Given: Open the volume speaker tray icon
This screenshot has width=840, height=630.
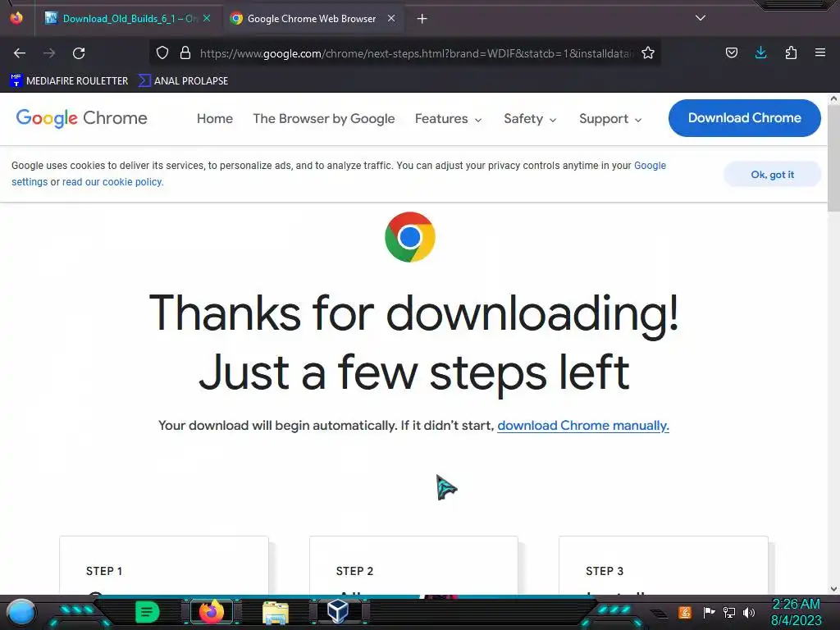Looking at the screenshot, I should click(x=749, y=612).
